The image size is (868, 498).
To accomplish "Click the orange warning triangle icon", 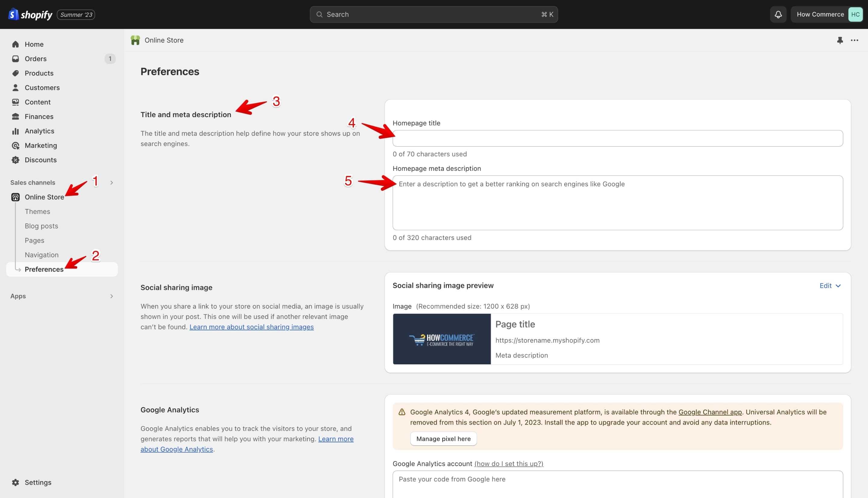I will [x=402, y=412].
